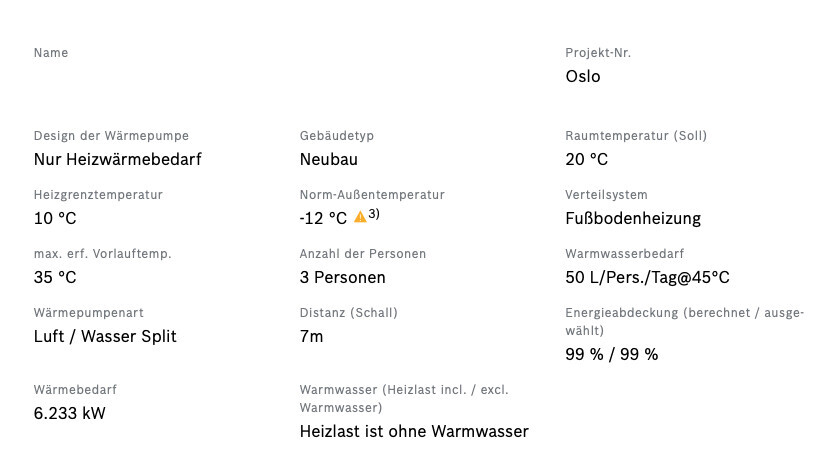Click the 6.233 kW Wärmebedarf value

click(69, 413)
